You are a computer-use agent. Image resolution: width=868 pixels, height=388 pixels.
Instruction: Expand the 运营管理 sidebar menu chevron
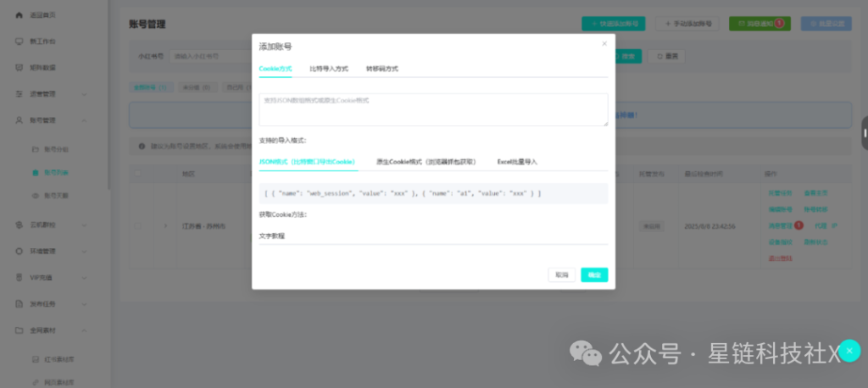(84, 94)
